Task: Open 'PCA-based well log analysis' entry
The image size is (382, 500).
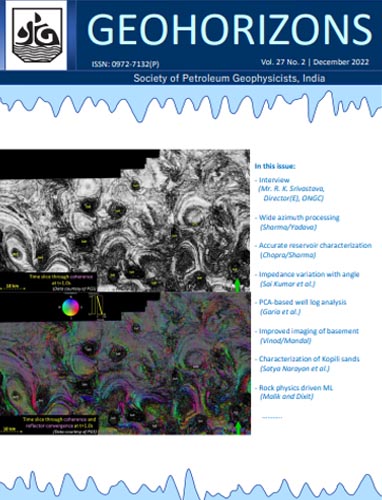Action: coord(303,302)
